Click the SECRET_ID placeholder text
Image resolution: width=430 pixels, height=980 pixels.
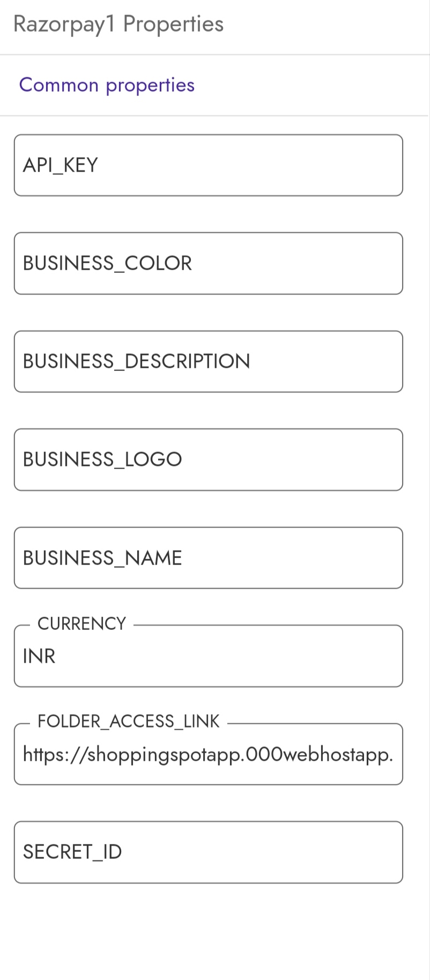[72, 852]
